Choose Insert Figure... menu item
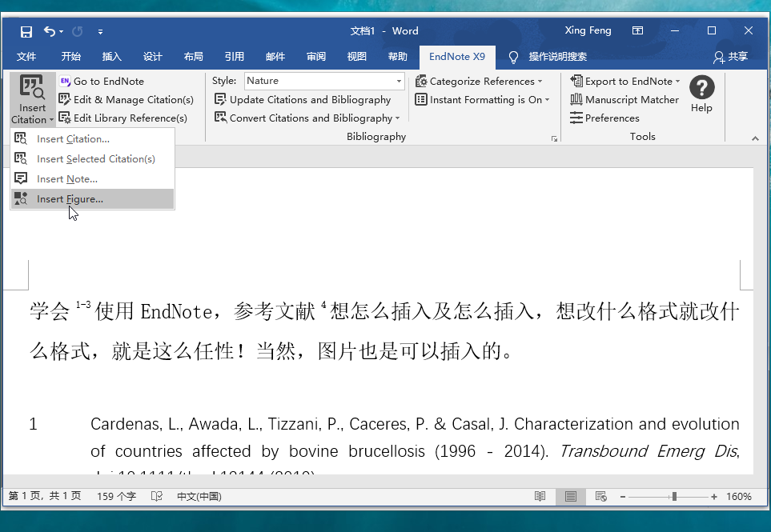Screen dimensions: 771x532 [92, 199]
